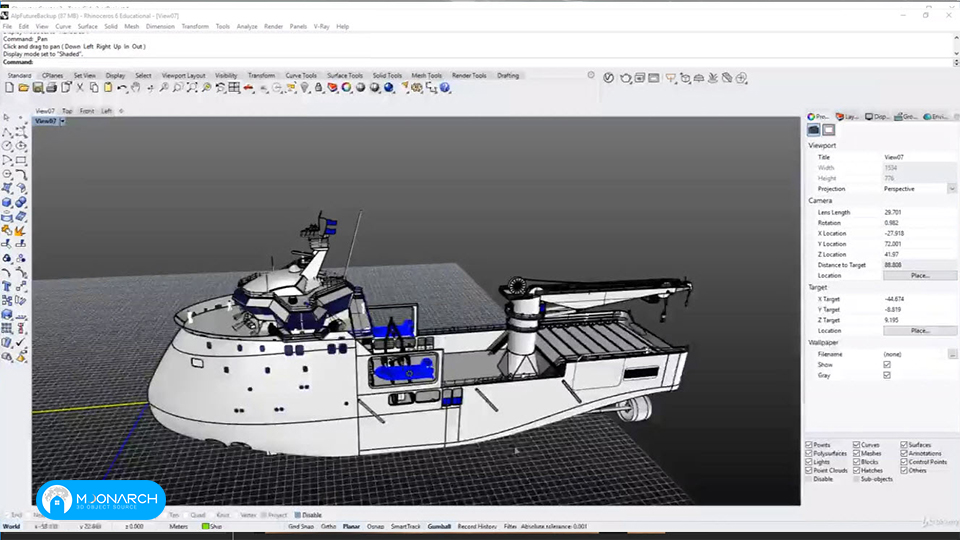Toggle the Polysurfaces filter checkbox

(809, 453)
